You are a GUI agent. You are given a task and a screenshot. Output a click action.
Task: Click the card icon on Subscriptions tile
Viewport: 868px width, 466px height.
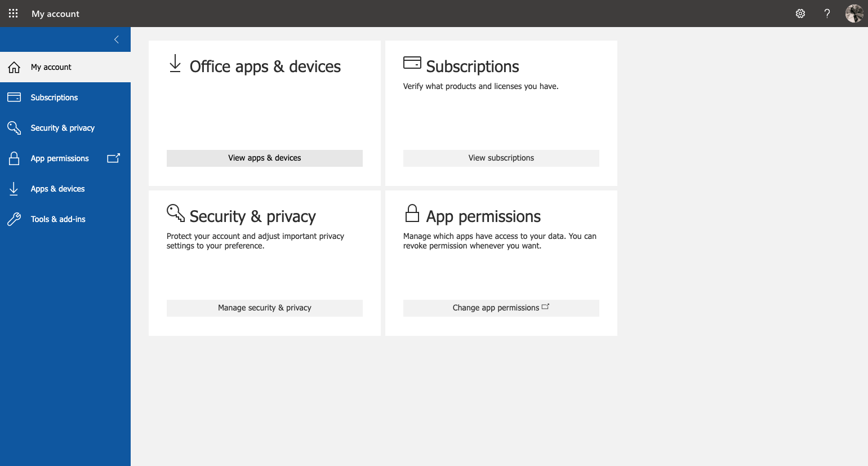pyautogui.click(x=412, y=63)
